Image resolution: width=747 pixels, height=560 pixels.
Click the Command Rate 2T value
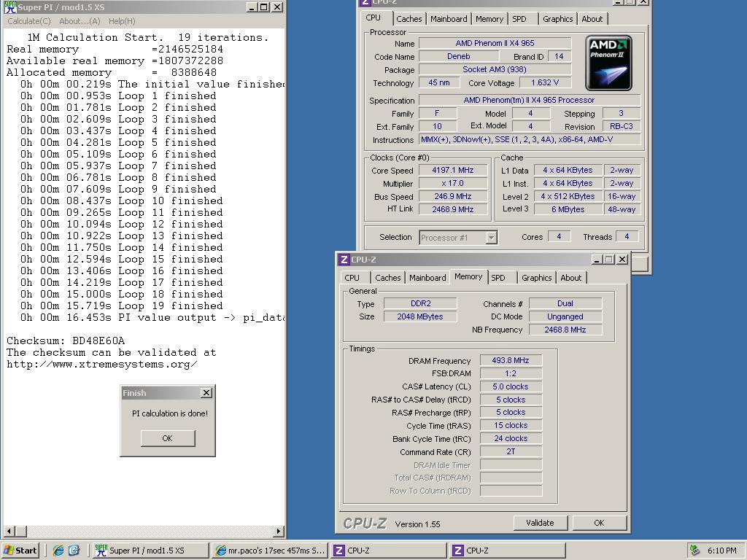tap(511, 451)
